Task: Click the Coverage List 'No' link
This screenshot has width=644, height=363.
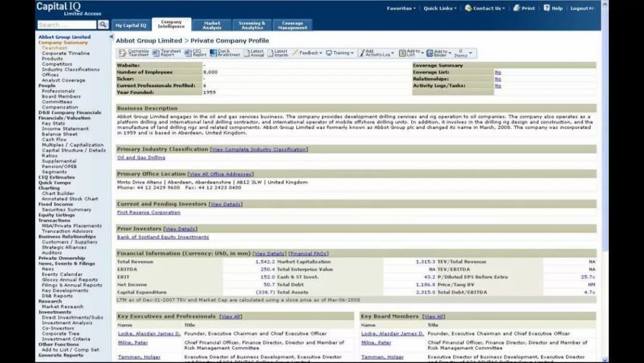Action: [x=498, y=72]
